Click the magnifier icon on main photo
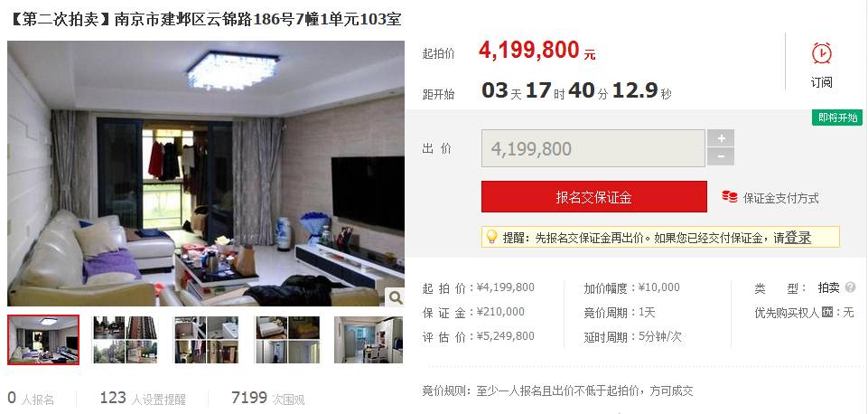 [395, 297]
